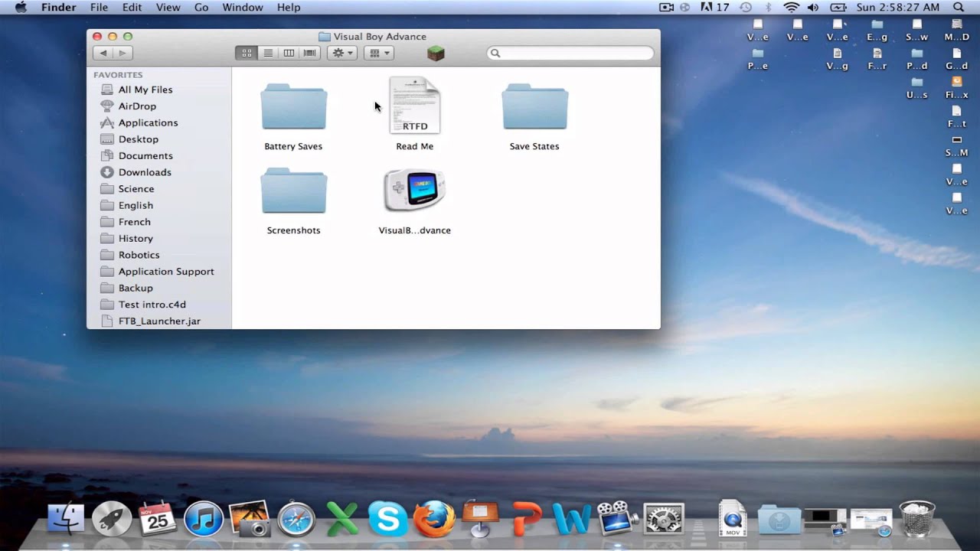Open PowerPoint from the Dock

coord(528,519)
